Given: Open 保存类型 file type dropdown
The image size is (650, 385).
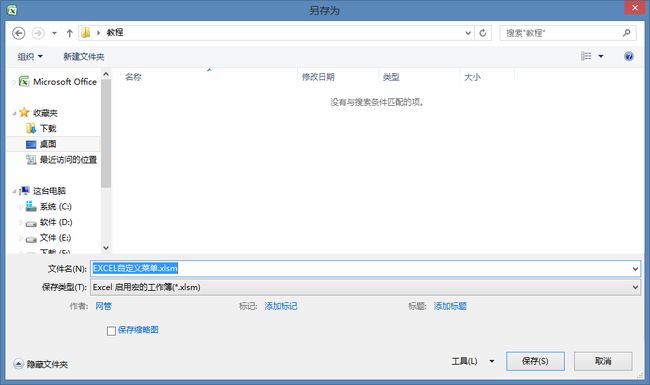Looking at the screenshot, I should (365, 287).
